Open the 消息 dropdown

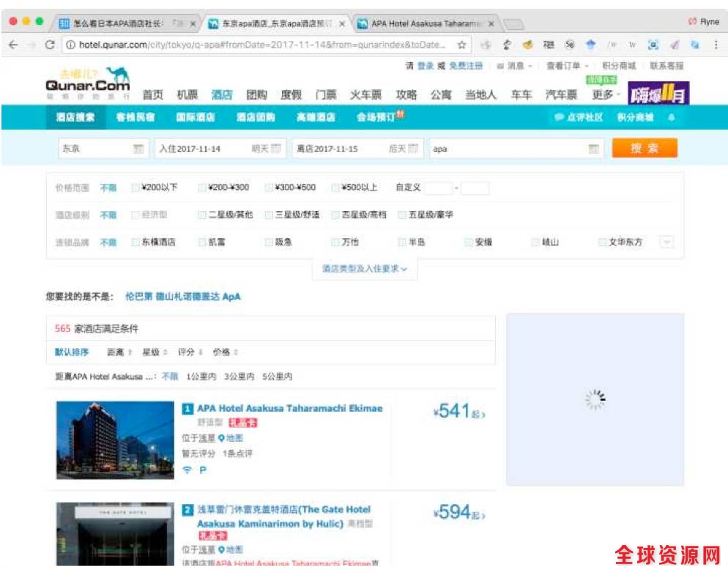(x=516, y=66)
